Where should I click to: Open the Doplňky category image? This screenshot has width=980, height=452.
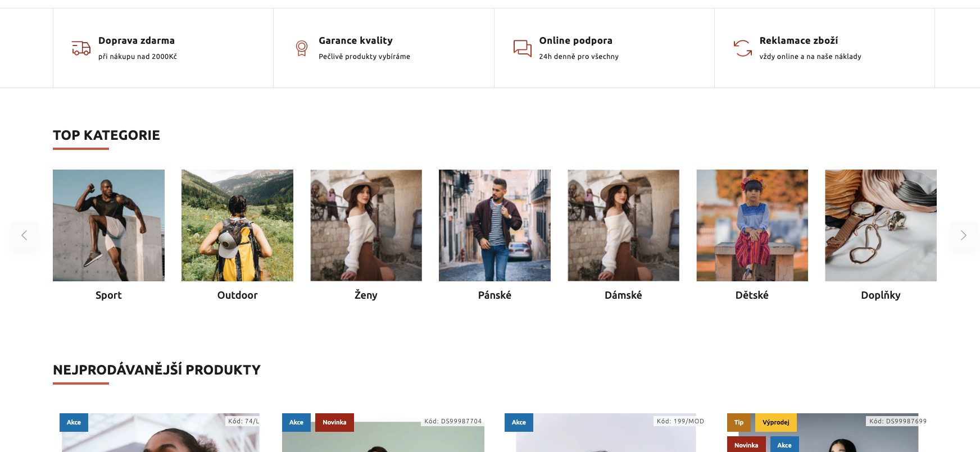click(881, 225)
